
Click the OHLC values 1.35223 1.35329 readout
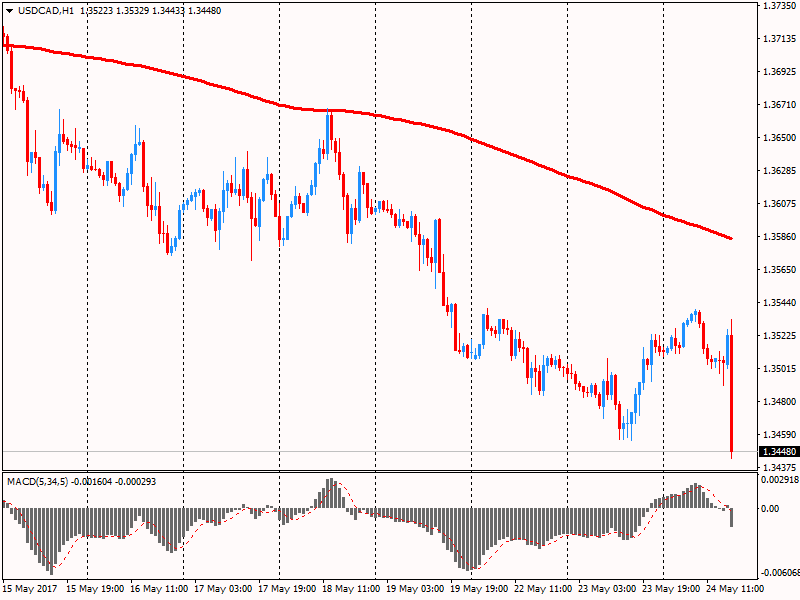[114, 11]
